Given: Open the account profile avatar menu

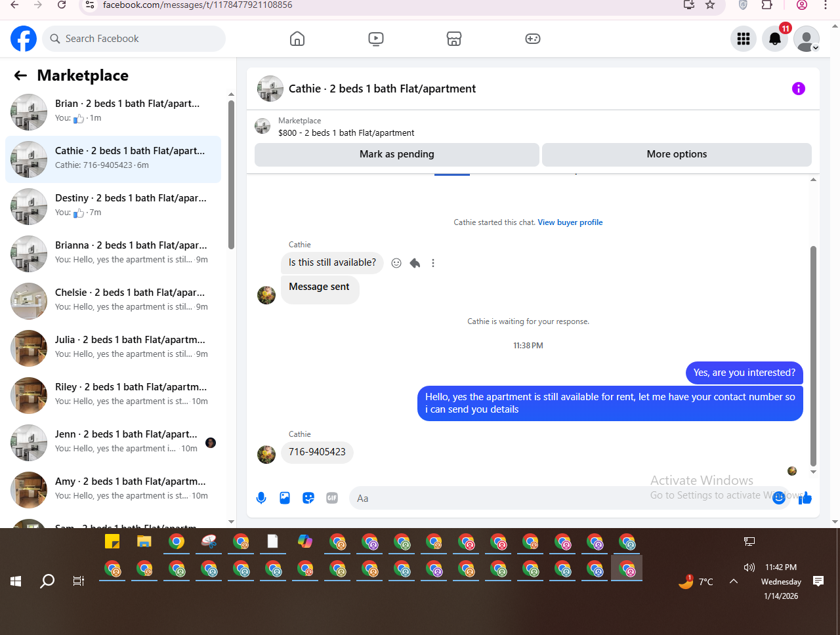Looking at the screenshot, I should click(807, 39).
